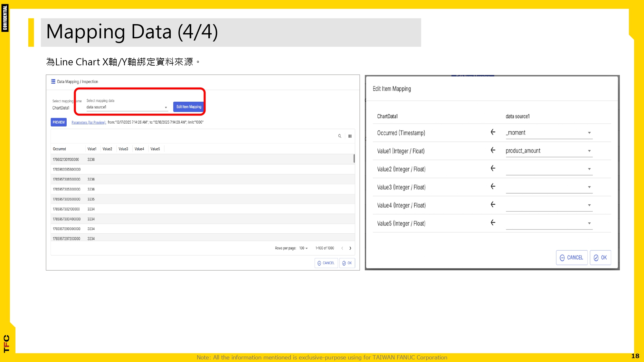
Task: Open the Value5 source dropdown arrow
Action: (x=590, y=223)
